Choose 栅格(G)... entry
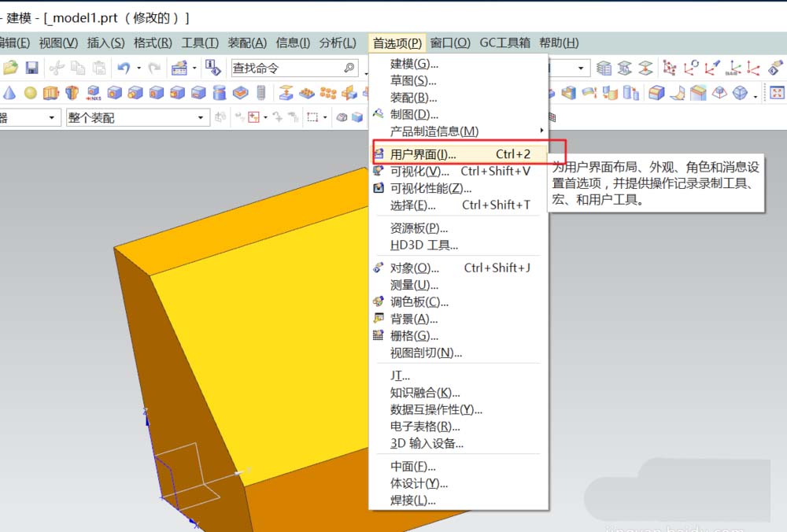 pyautogui.click(x=459, y=336)
